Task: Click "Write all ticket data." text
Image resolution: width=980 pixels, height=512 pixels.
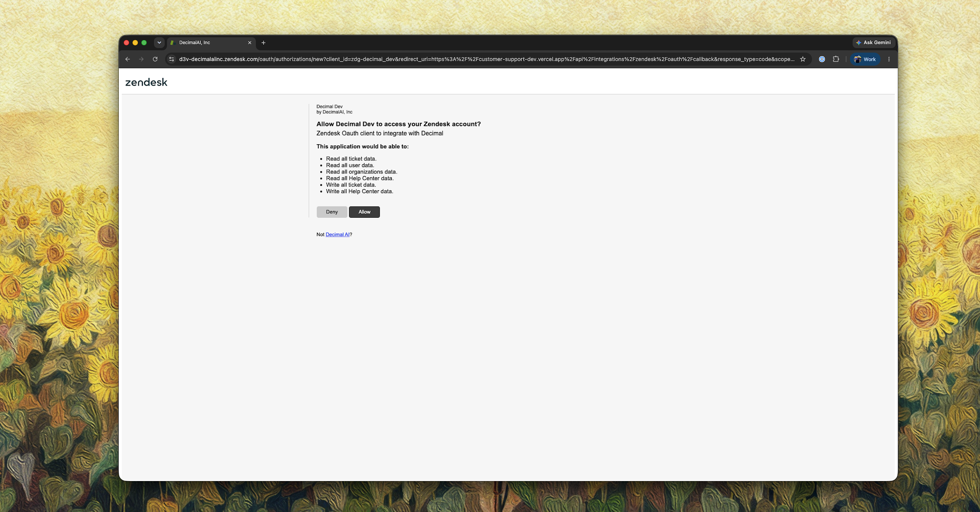Action: point(351,185)
